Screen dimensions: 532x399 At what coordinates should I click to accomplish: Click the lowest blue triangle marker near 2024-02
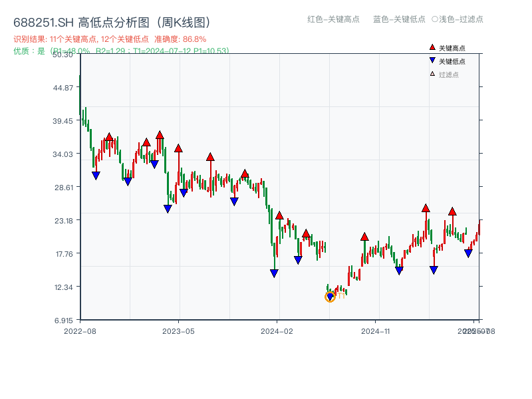274,271
